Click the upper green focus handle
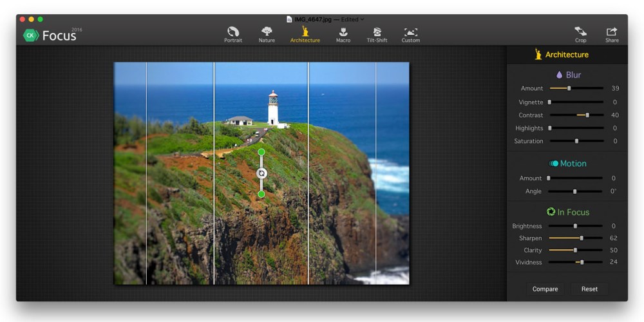Screen dimensions: 644x322 tap(261, 152)
